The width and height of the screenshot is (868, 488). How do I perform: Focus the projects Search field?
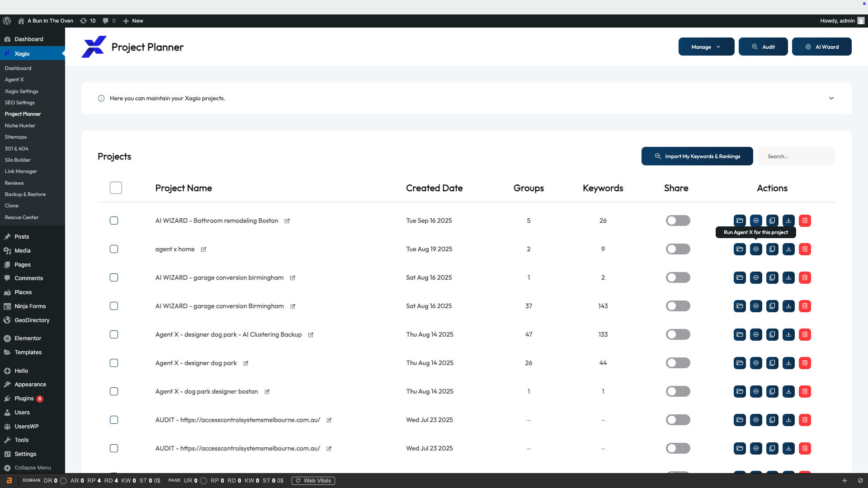(x=796, y=156)
